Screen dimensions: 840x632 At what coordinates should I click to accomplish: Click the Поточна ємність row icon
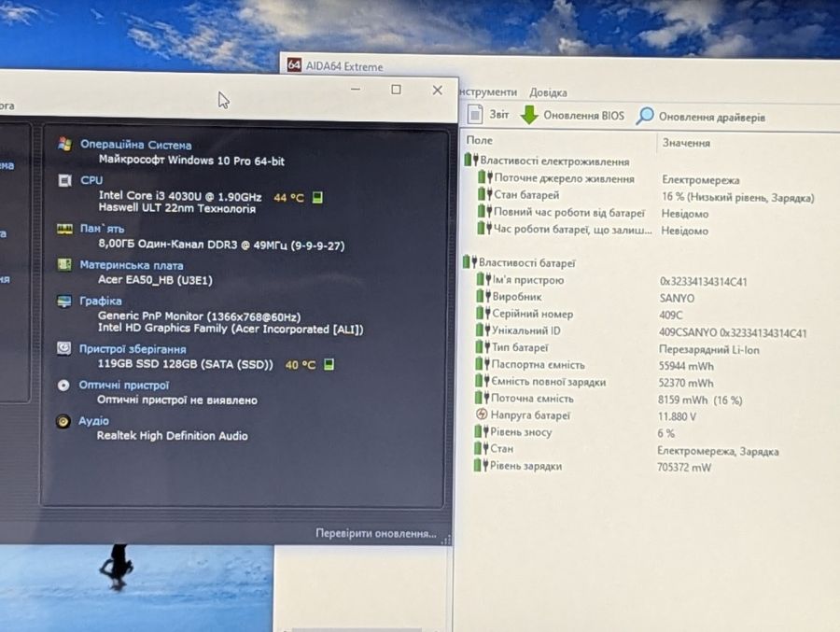(481, 398)
